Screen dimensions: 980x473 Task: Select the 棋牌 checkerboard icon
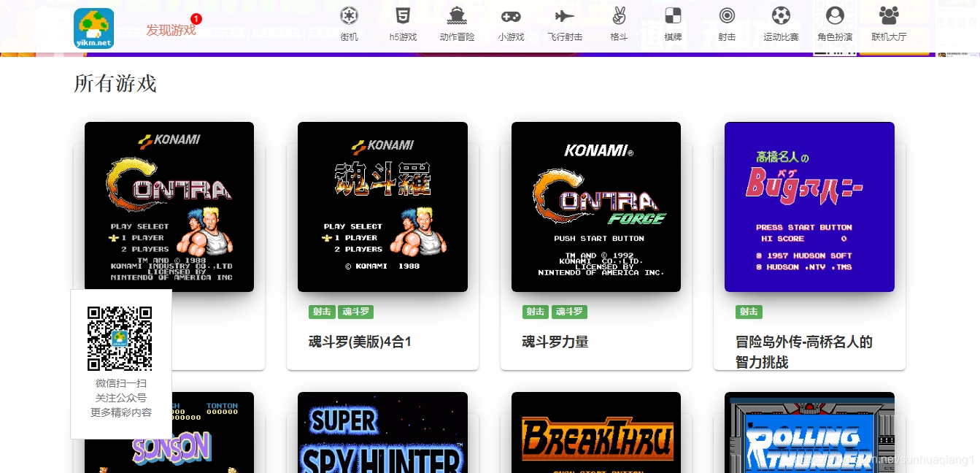(673, 15)
